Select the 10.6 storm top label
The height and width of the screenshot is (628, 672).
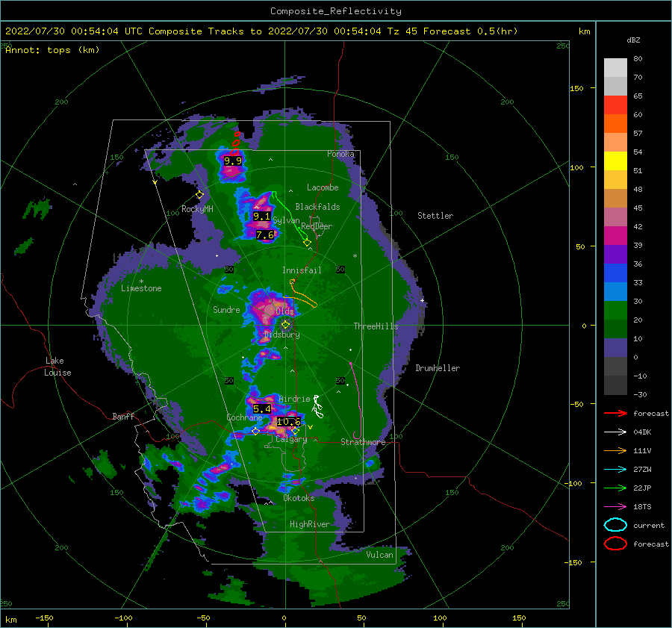[x=288, y=422]
